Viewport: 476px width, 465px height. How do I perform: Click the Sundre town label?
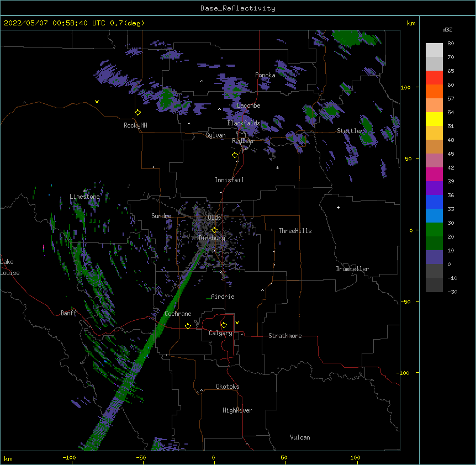(161, 216)
